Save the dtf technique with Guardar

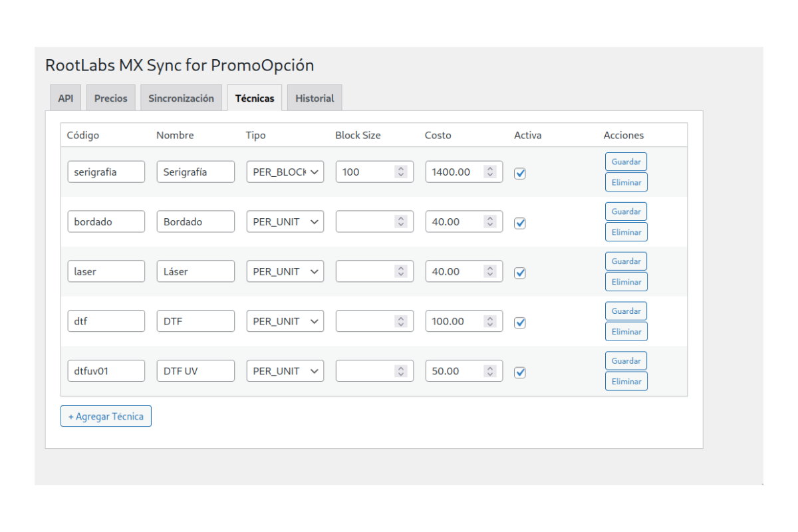coord(625,311)
